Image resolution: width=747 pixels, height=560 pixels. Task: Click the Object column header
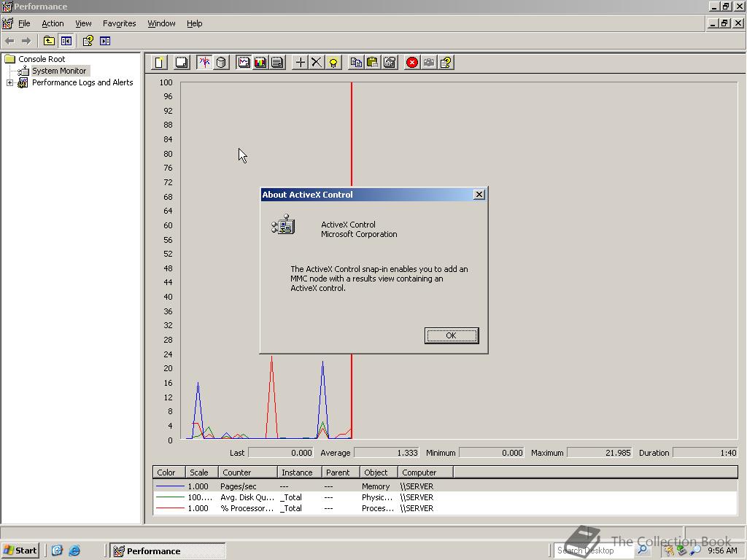tap(379, 472)
